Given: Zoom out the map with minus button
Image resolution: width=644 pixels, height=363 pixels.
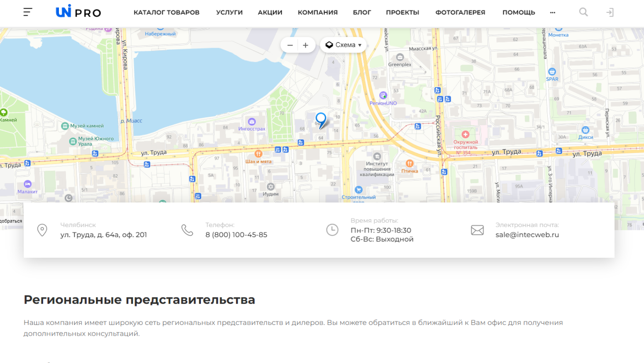Looking at the screenshot, I should click(290, 45).
